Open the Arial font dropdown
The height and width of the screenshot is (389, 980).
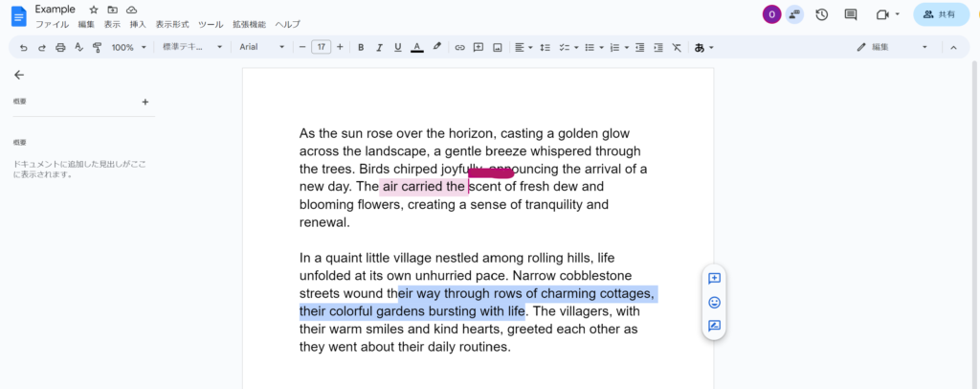pyautogui.click(x=261, y=47)
